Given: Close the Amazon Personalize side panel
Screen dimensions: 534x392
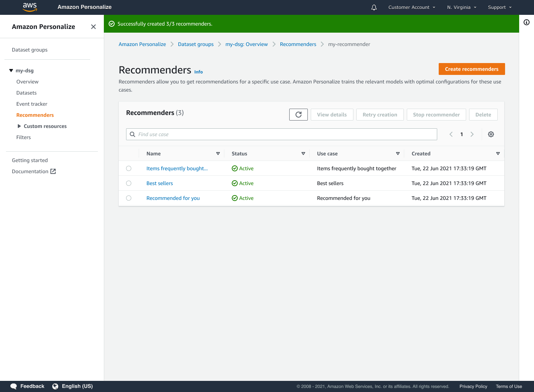Looking at the screenshot, I should [x=93, y=27].
